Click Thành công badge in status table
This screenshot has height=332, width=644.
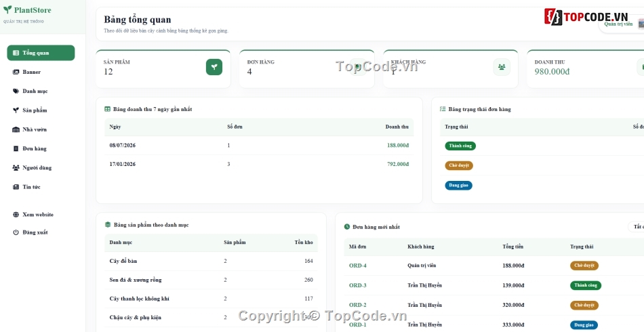[460, 146]
